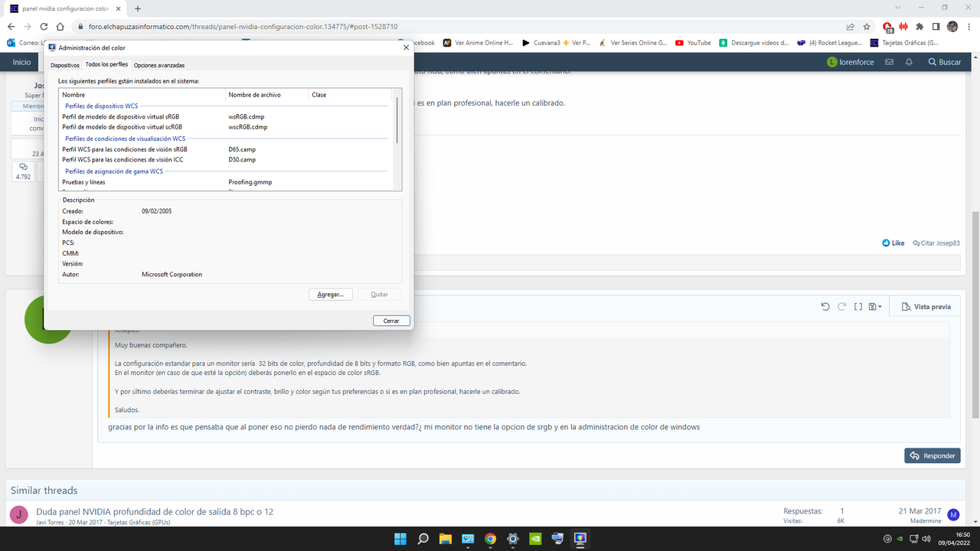The height and width of the screenshot is (551, 980).
Task: Click Vista previa button
Action: click(x=926, y=307)
